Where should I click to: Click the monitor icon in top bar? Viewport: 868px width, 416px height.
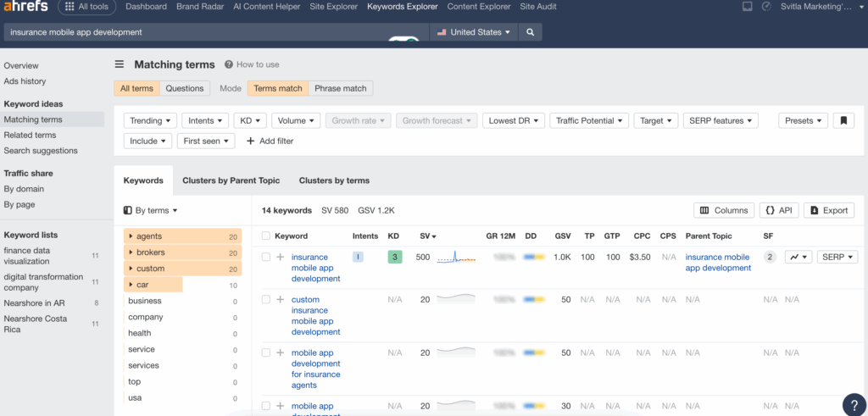pos(748,7)
